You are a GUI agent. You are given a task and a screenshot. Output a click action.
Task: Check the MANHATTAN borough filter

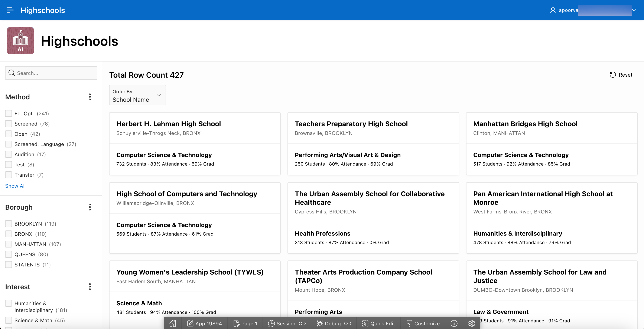click(9, 244)
